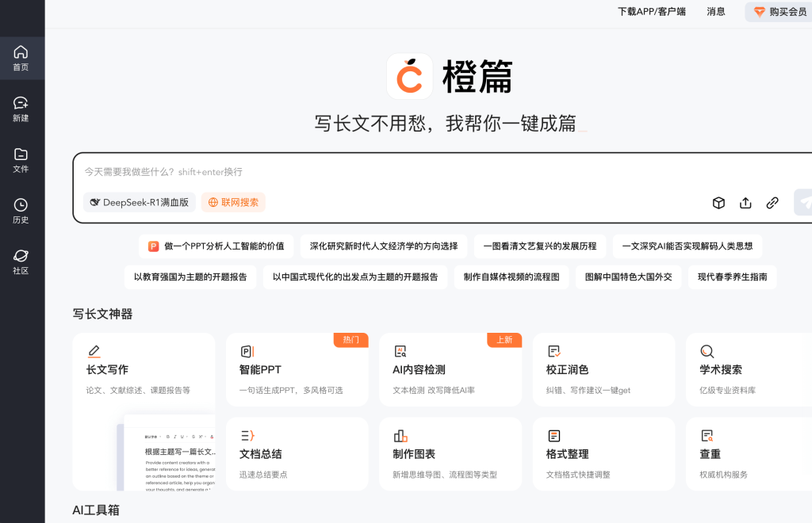Click the 智能PPT card icon

click(x=247, y=352)
